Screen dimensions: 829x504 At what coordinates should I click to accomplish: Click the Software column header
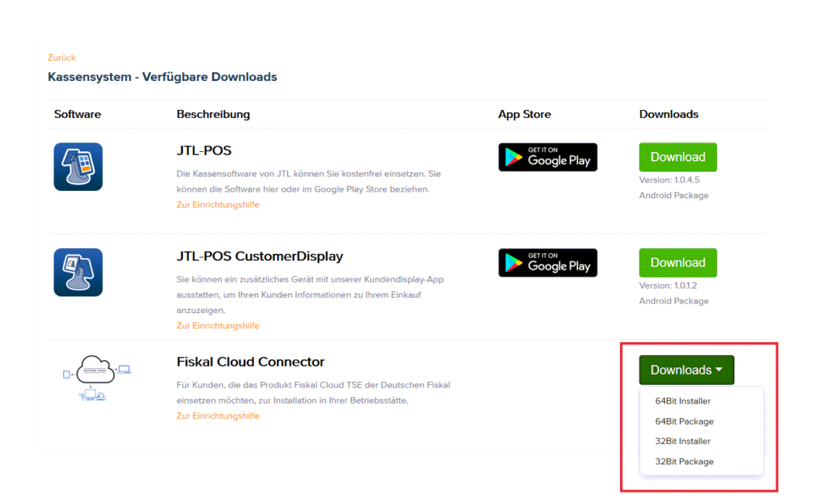click(77, 114)
